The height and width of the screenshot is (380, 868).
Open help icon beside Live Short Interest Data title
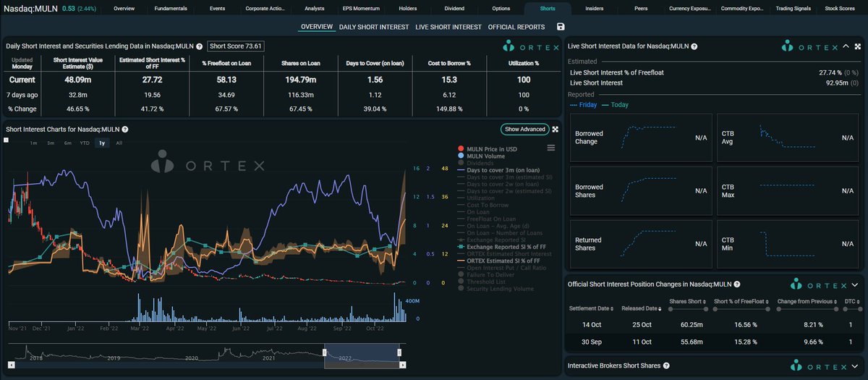694,46
